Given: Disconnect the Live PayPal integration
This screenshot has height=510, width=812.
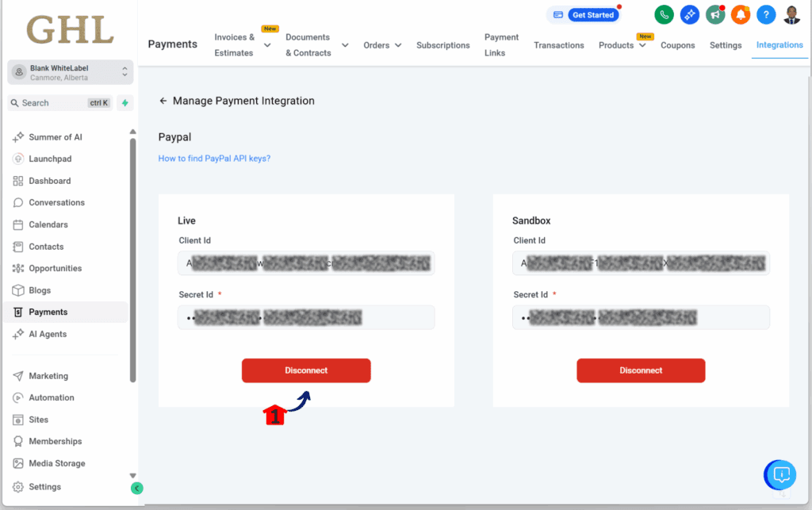Looking at the screenshot, I should 306,370.
